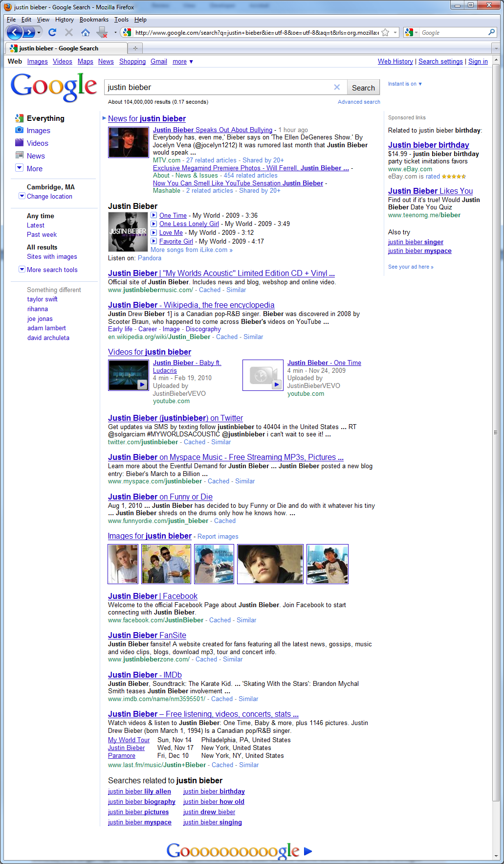Open Web History link
The height and width of the screenshot is (864, 504).
[x=395, y=62]
